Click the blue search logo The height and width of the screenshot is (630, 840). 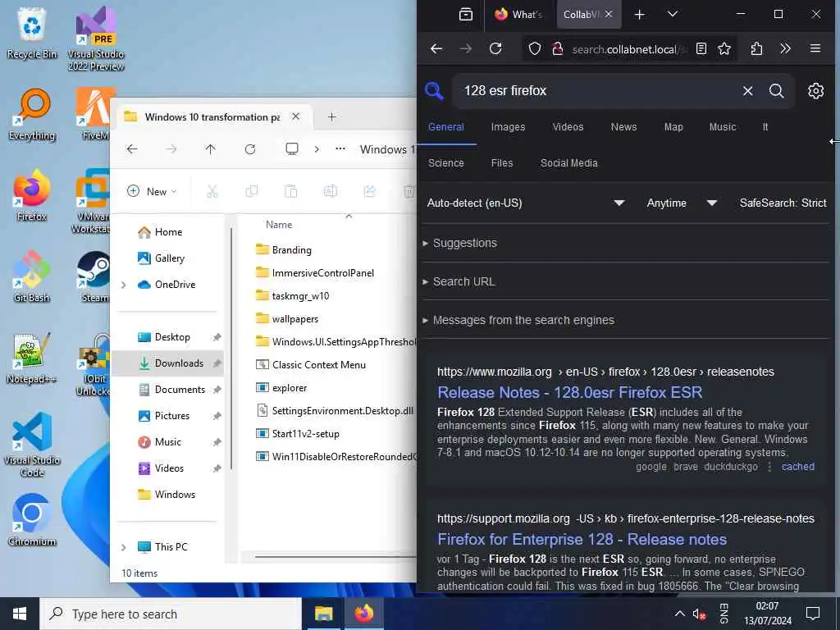434,91
